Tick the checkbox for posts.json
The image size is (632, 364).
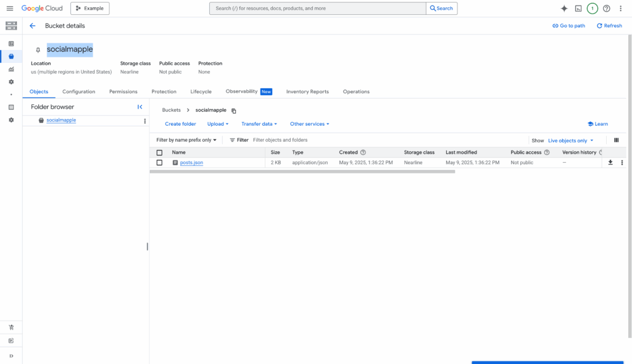[160, 162]
